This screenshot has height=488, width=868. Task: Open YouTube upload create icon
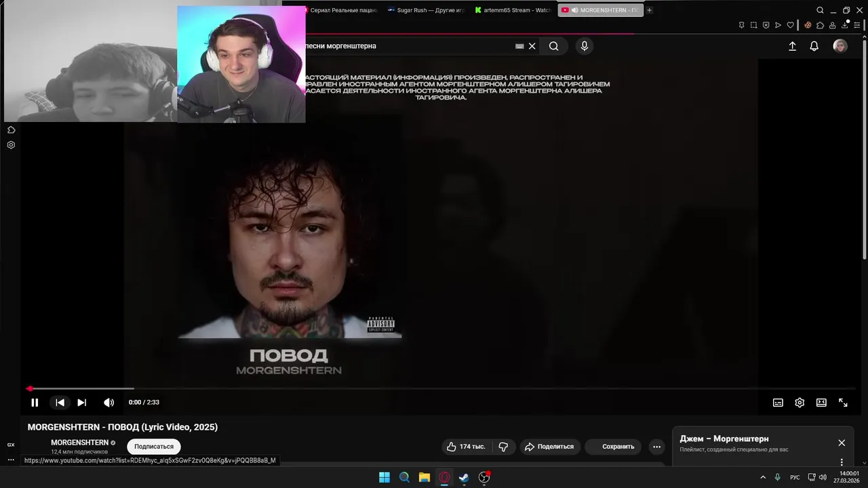(792, 46)
